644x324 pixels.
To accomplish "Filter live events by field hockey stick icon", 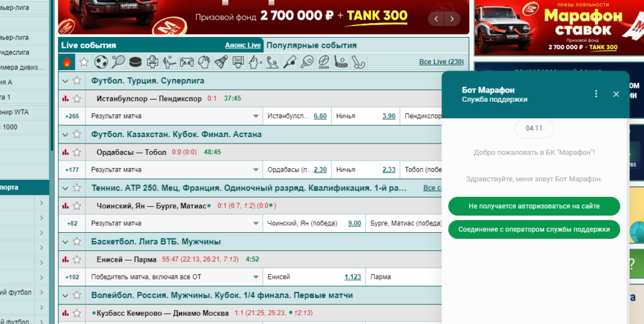I will tap(358, 62).
